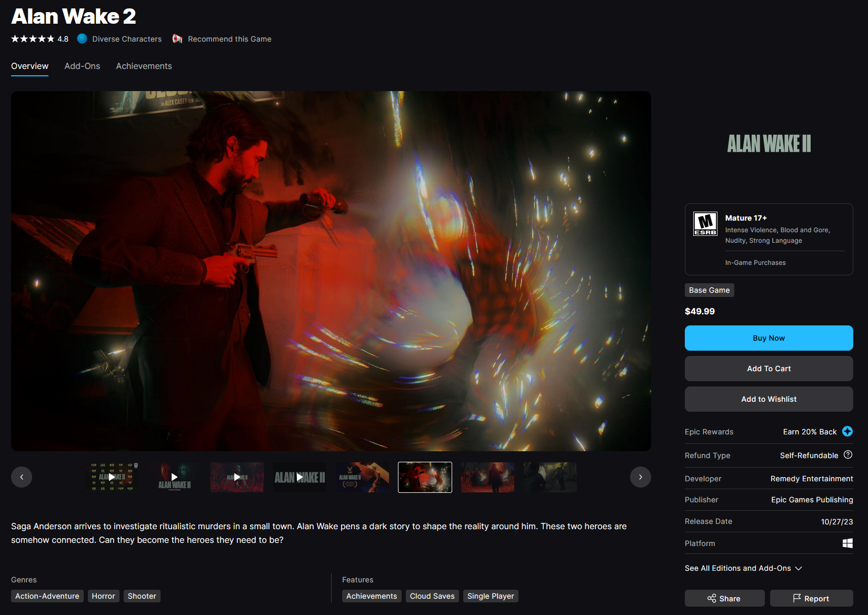Viewport: 868px width, 615px height.
Task: Select the eighth dark forest screenshot thumbnail
Action: click(550, 477)
